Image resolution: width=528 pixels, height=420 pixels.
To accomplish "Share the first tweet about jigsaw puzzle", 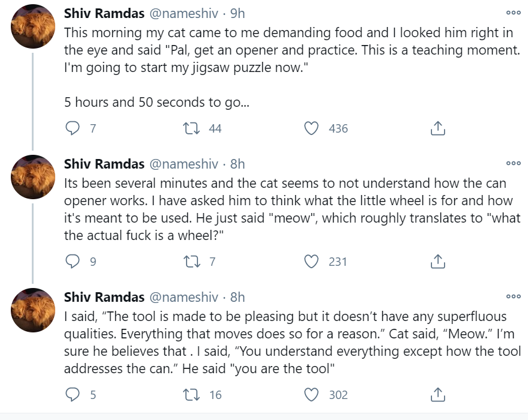I will (x=438, y=128).
